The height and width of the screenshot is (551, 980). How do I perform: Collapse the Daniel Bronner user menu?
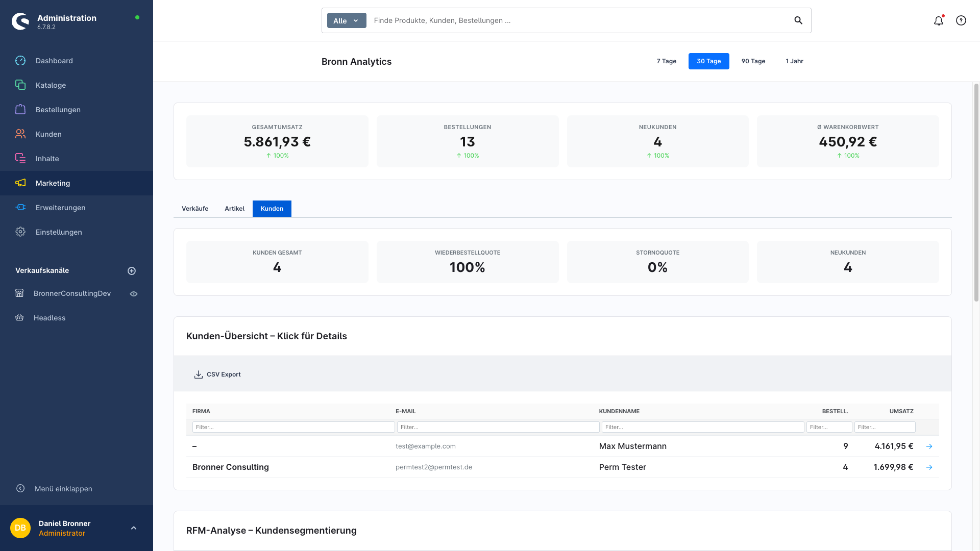click(x=134, y=528)
